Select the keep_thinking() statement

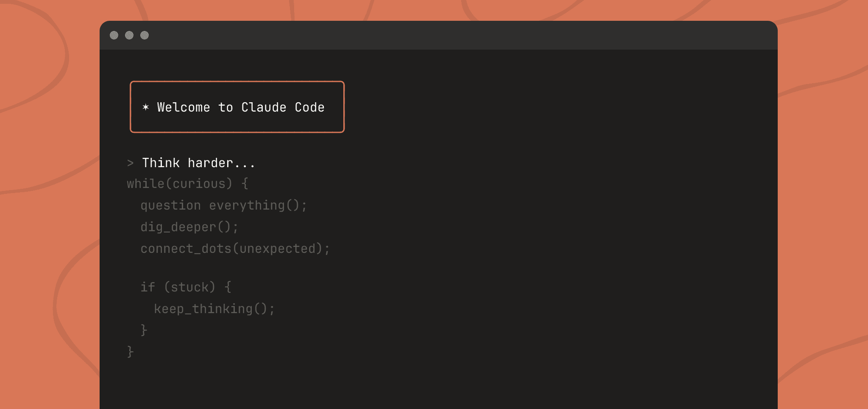214,309
